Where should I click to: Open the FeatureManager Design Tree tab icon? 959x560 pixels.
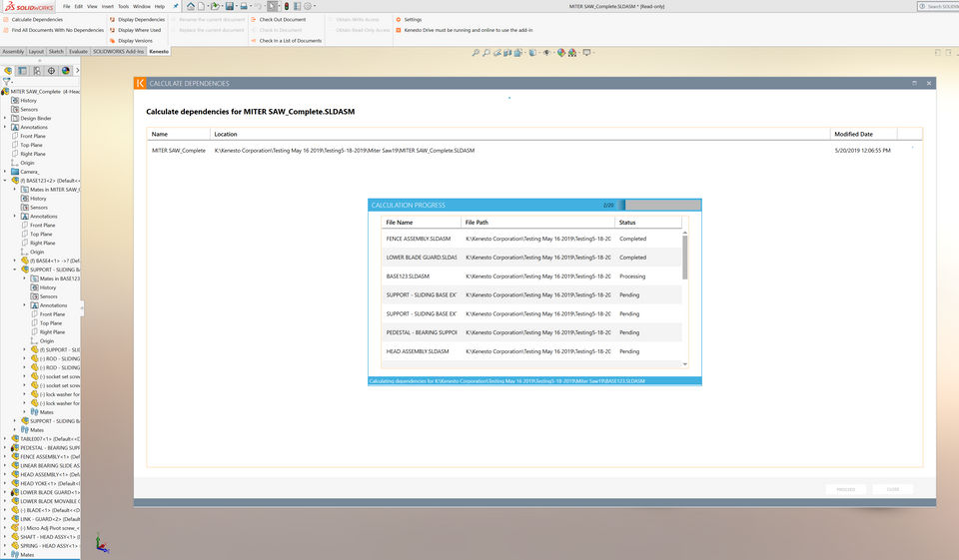(8, 70)
